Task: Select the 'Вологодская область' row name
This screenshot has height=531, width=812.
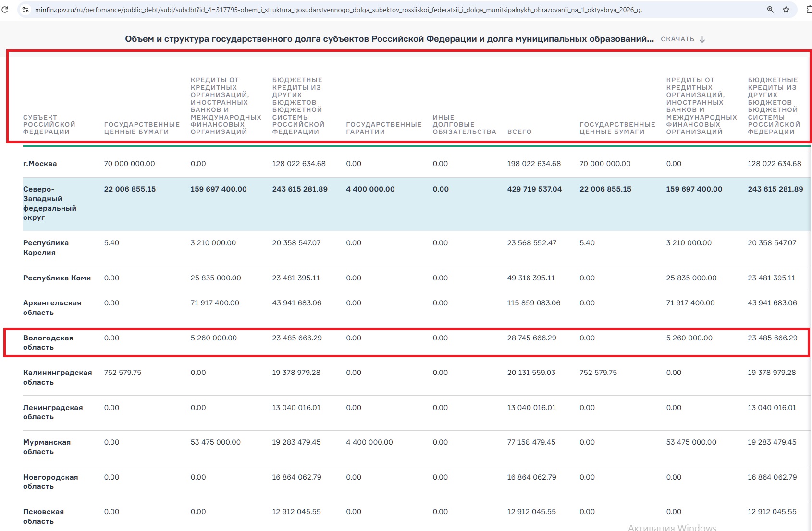Action: pyautogui.click(x=48, y=342)
